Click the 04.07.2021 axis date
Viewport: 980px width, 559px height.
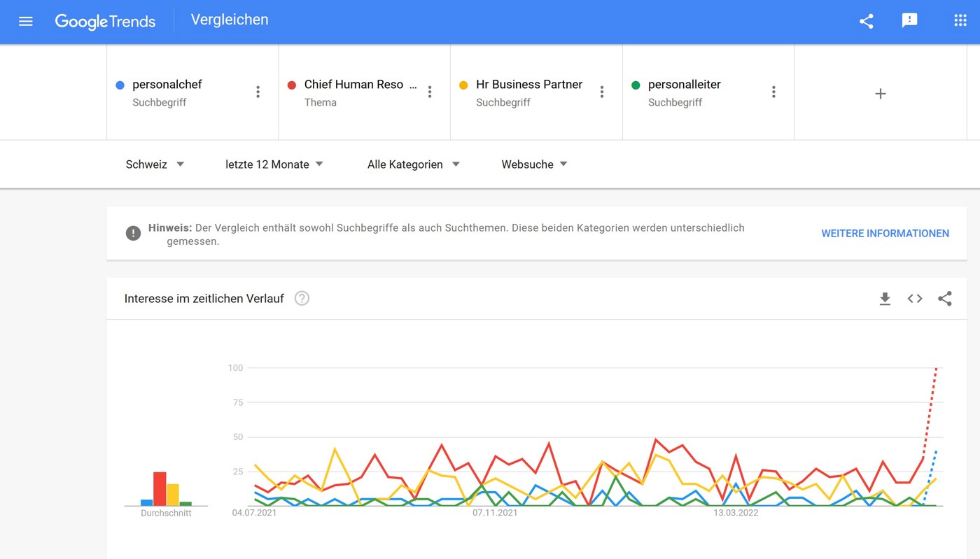pyautogui.click(x=255, y=513)
